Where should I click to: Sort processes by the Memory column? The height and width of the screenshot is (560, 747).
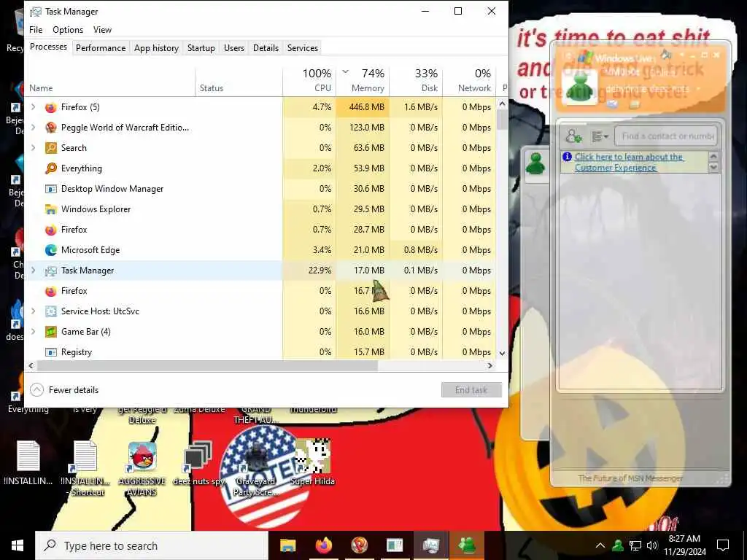click(363, 80)
